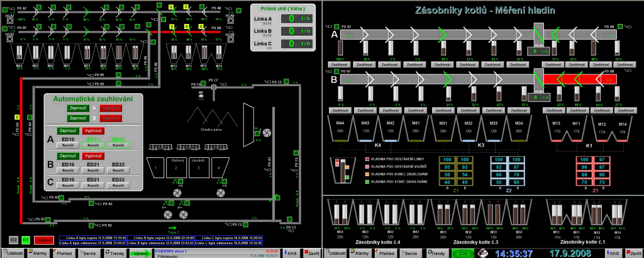Select Navolit under highlighted ED11
644x258 pixels.
point(93,145)
